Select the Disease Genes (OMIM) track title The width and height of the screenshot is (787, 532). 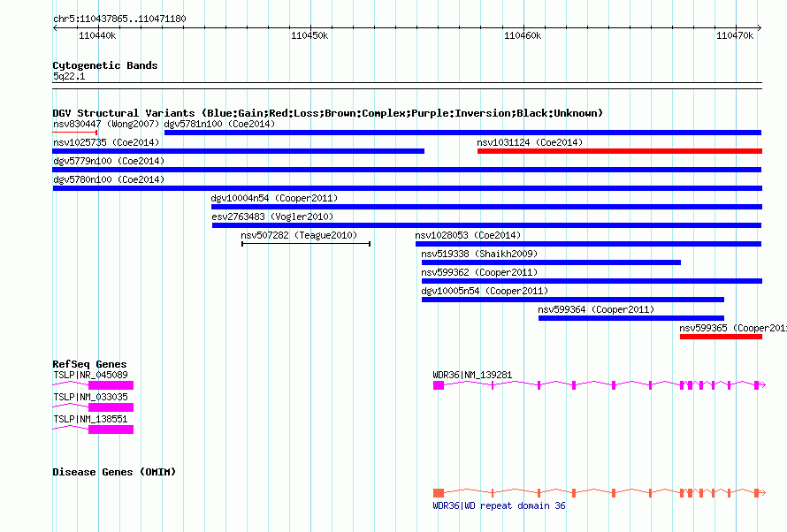[x=114, y=472]
